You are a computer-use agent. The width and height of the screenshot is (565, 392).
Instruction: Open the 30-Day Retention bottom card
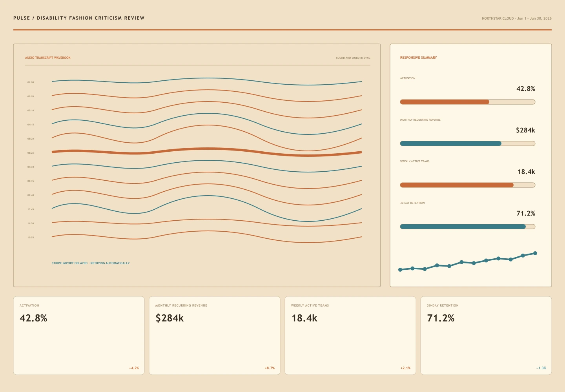point(486,336)
